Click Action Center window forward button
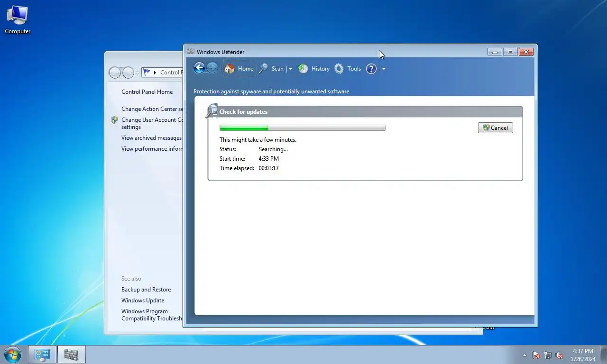Viewport: 607px width, 364px height. click(128, 73)
